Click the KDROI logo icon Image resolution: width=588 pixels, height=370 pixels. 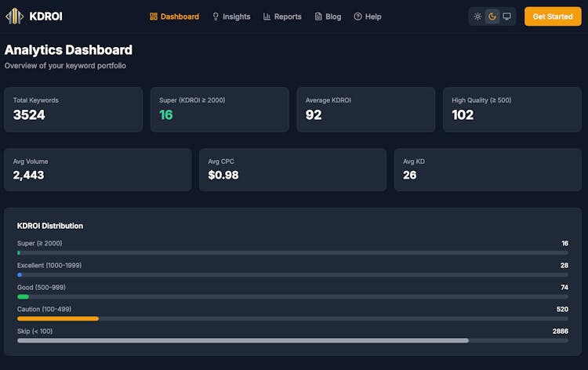click(x=15, y=16)
